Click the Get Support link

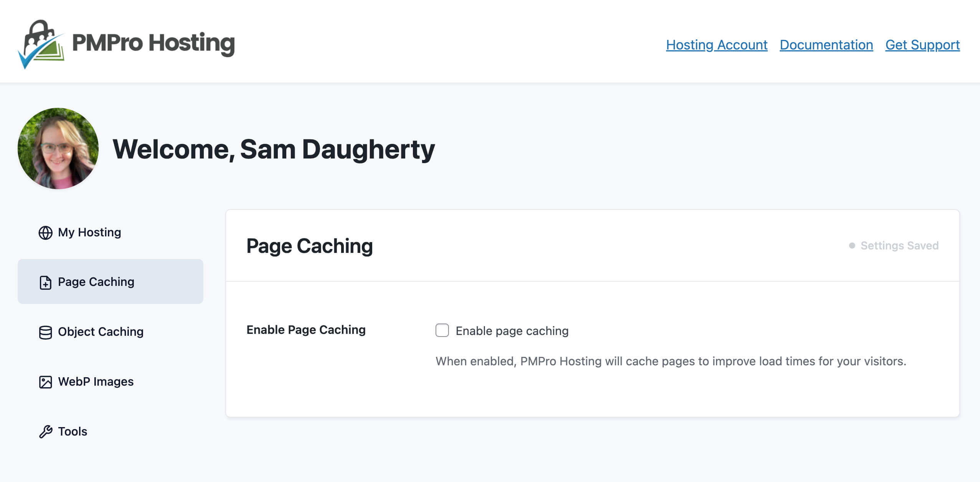point(922,45)
